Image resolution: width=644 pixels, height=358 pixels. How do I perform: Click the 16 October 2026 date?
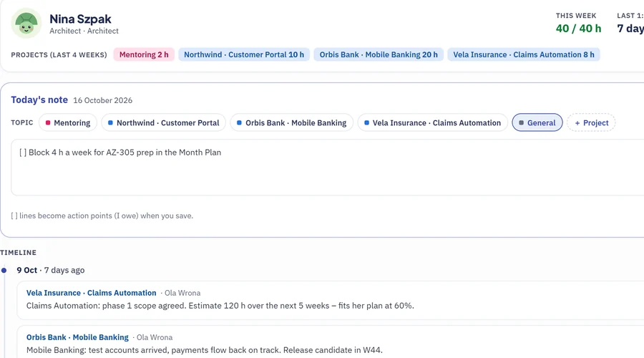[102, 100]
